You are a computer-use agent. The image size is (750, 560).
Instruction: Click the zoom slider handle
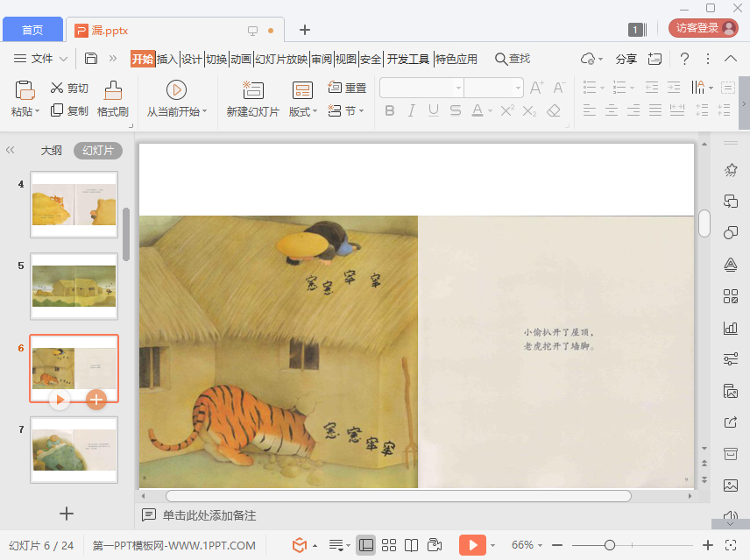(x=610, y=545)
